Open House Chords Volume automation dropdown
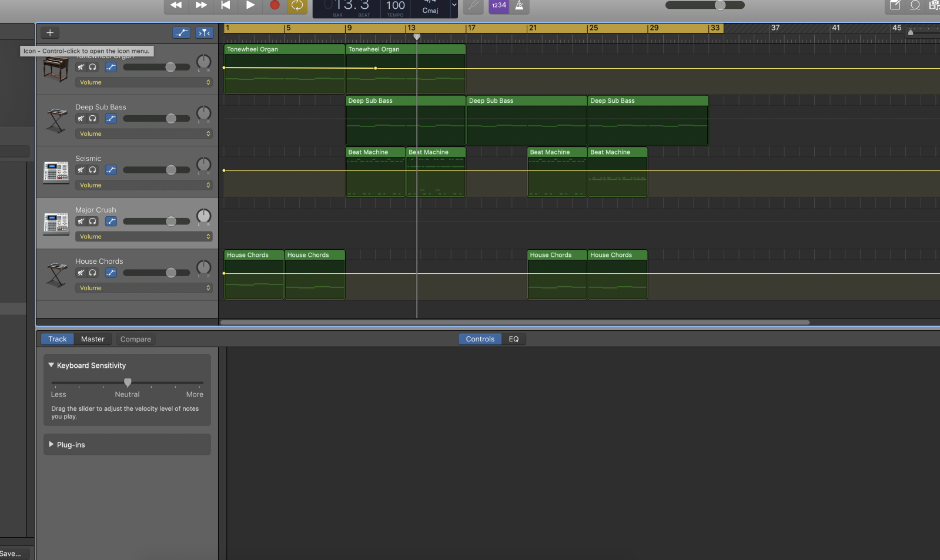This screenshot has height=560, width=940. pyautogui.click(x=144, y=288)
